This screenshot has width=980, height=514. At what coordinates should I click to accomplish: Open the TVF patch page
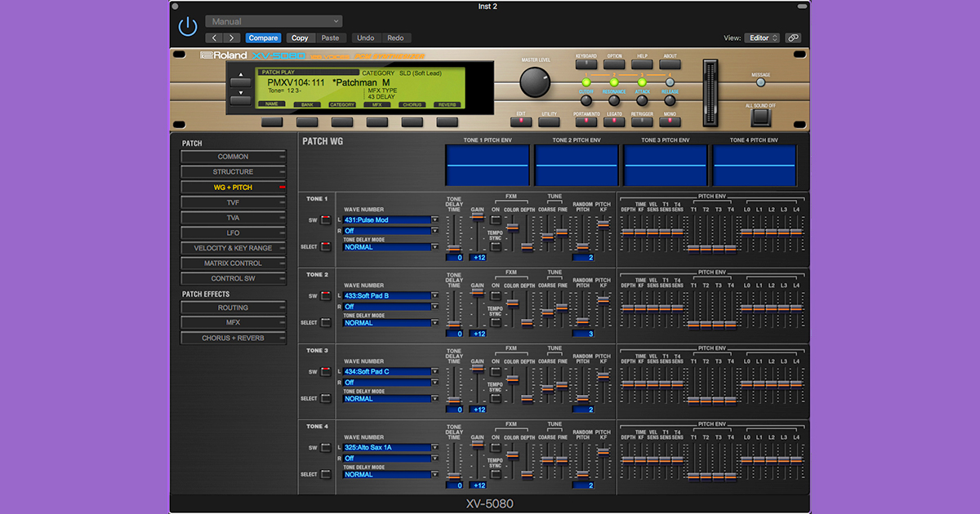pos(234,202)
